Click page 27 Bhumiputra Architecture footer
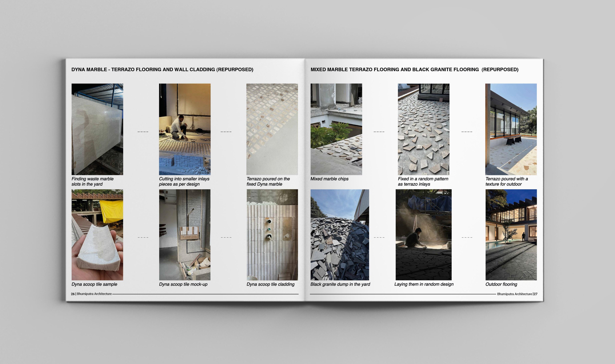This screenshot has height=364, width=615. tap(517, 294)
